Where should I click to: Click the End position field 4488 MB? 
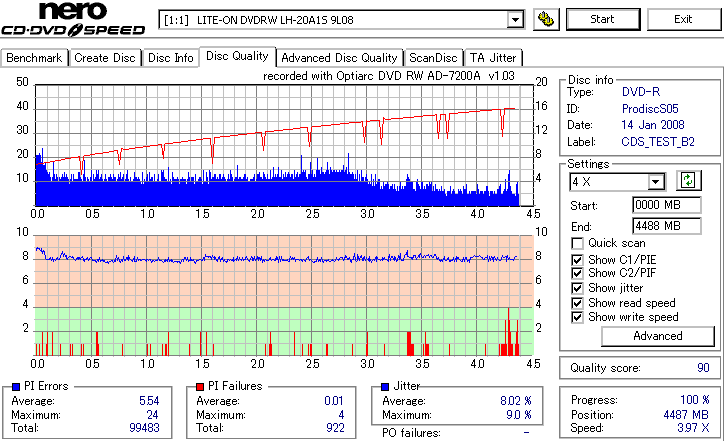(666, 226)
